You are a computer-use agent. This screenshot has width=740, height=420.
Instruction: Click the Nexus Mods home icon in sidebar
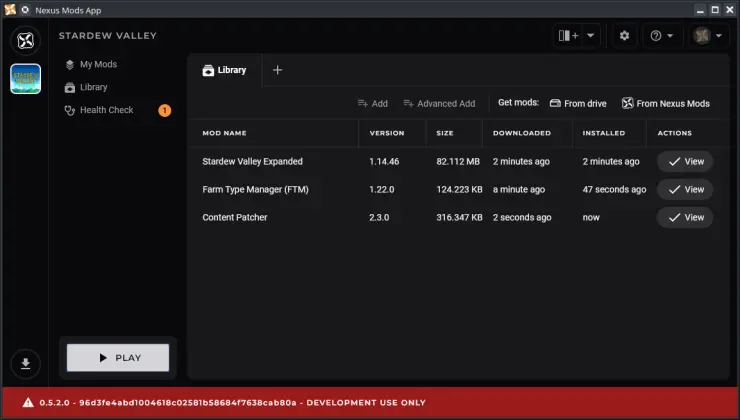(x=25, y=40)
